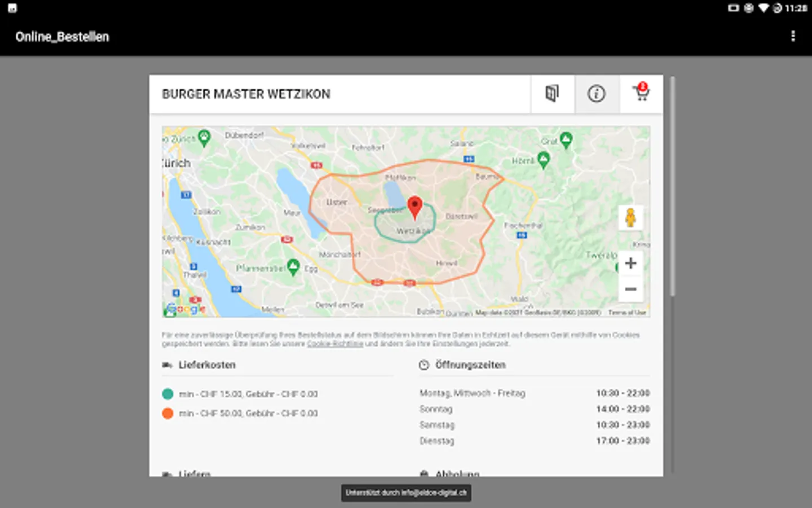Click the clock icon beside Öffnungszeiten
This screenshot has height=508, width=812.
(424, 365)
